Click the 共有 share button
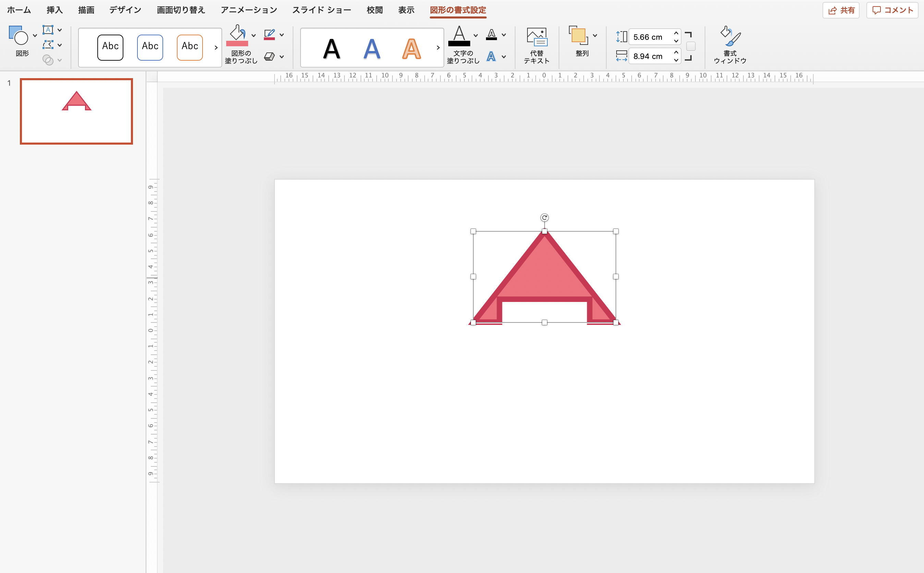Image resolution: width=924 pixels, height=573 pixels. click(x=841, y=10)
